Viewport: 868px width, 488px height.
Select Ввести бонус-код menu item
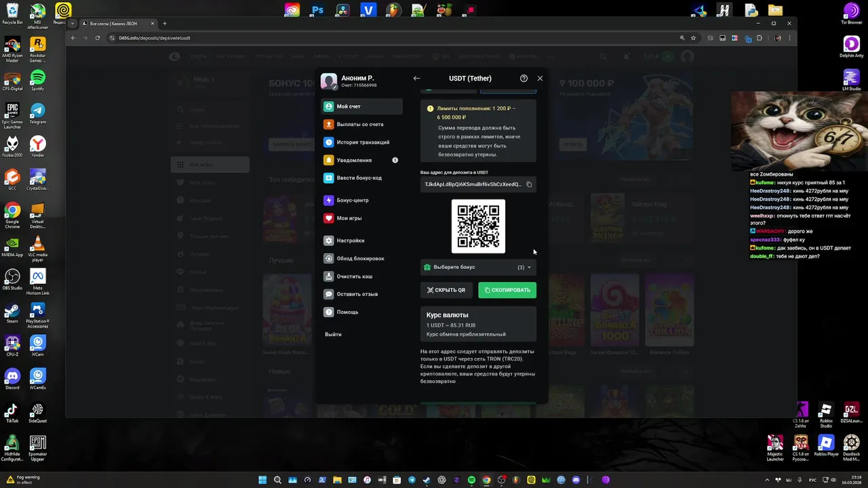(361, 178)
